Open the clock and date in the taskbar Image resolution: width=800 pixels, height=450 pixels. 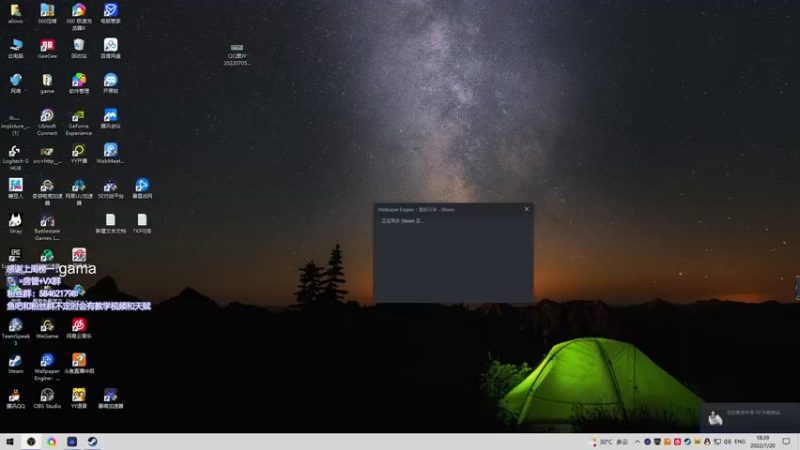[762, 442]
